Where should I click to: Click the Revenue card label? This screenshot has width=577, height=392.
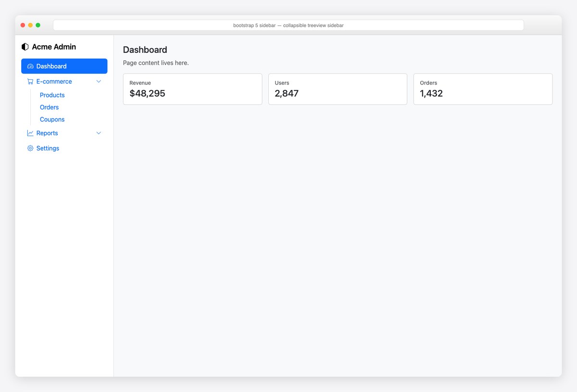coord(140,83)
